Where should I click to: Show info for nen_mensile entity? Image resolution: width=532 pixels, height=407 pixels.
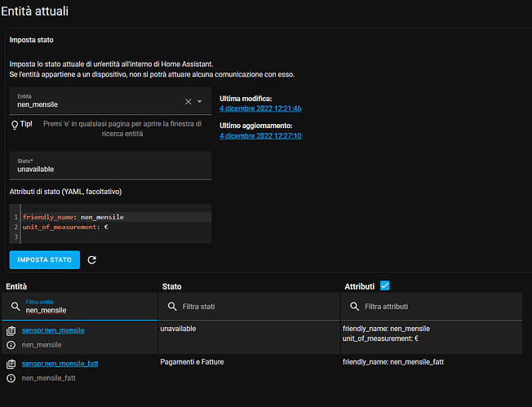pyautogui.click(x=11, y=346)
